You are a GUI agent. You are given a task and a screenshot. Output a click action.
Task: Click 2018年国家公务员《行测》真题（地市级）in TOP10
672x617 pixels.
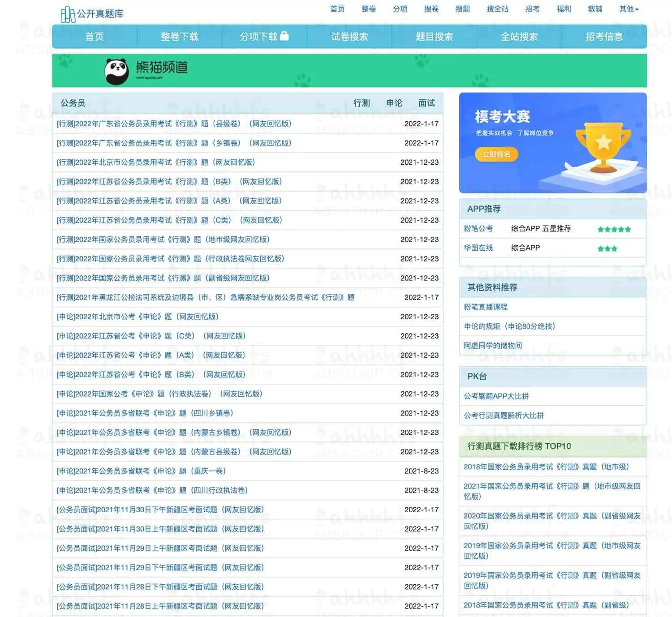[x=547, y=467]
